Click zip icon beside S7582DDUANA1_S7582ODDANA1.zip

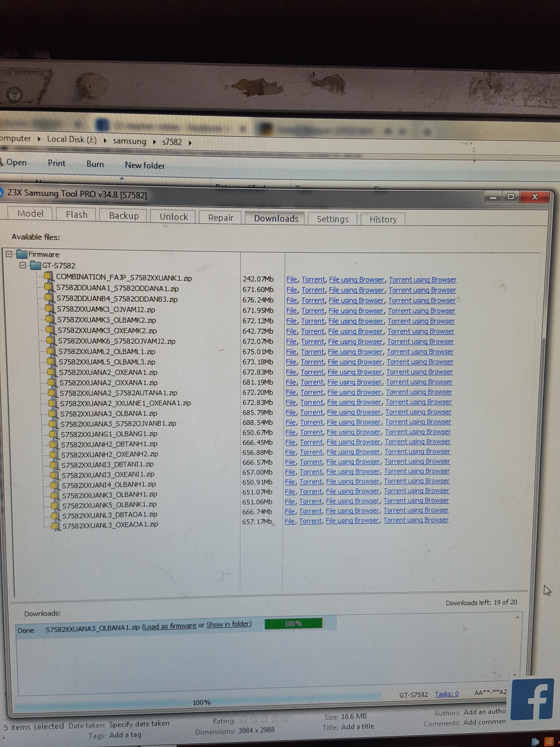pos(49,287)
